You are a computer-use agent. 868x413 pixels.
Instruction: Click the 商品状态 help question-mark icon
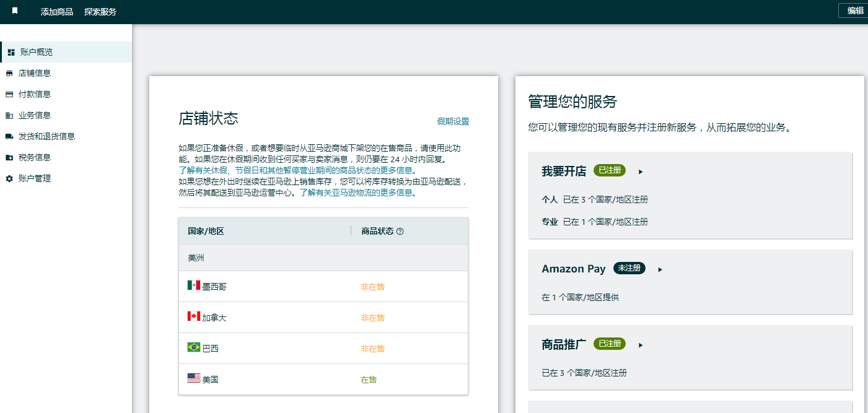point(400,231)
